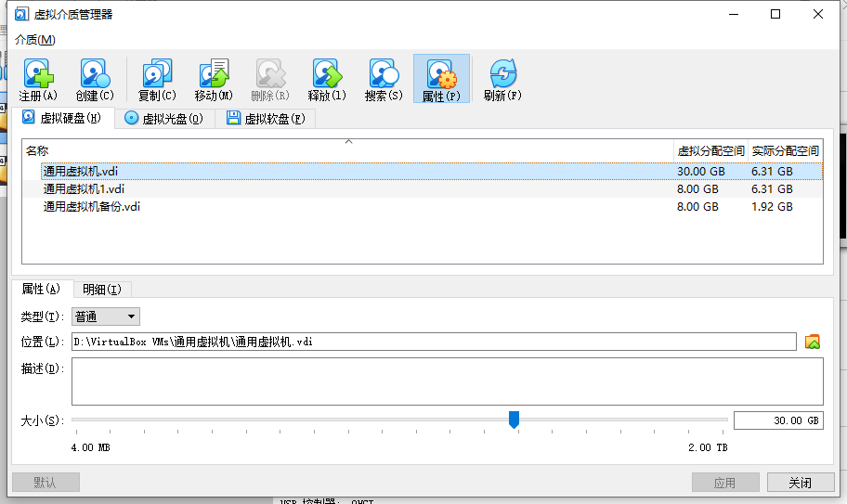
Task: Click the 关闭 button at bottom right
Action: pos(800,483)
